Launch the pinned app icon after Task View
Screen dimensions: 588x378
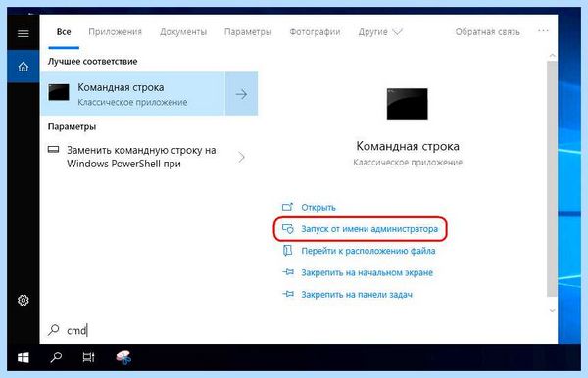[123, 357]
